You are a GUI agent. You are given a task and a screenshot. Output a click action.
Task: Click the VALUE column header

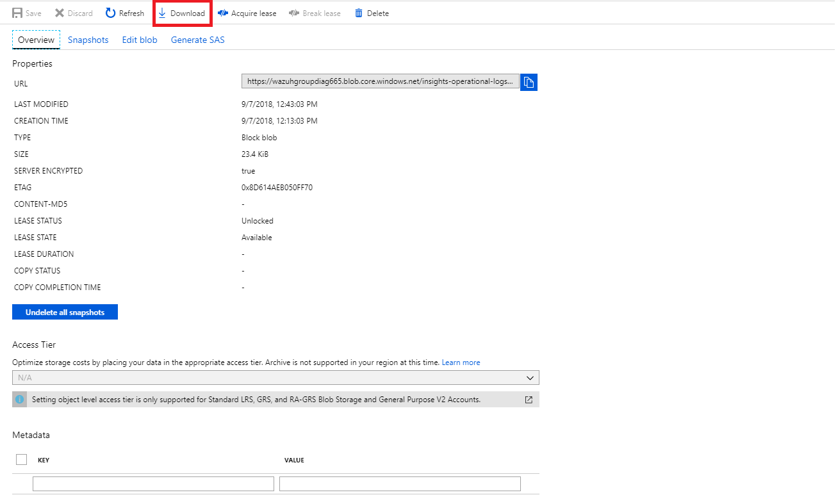click(294, 460)
